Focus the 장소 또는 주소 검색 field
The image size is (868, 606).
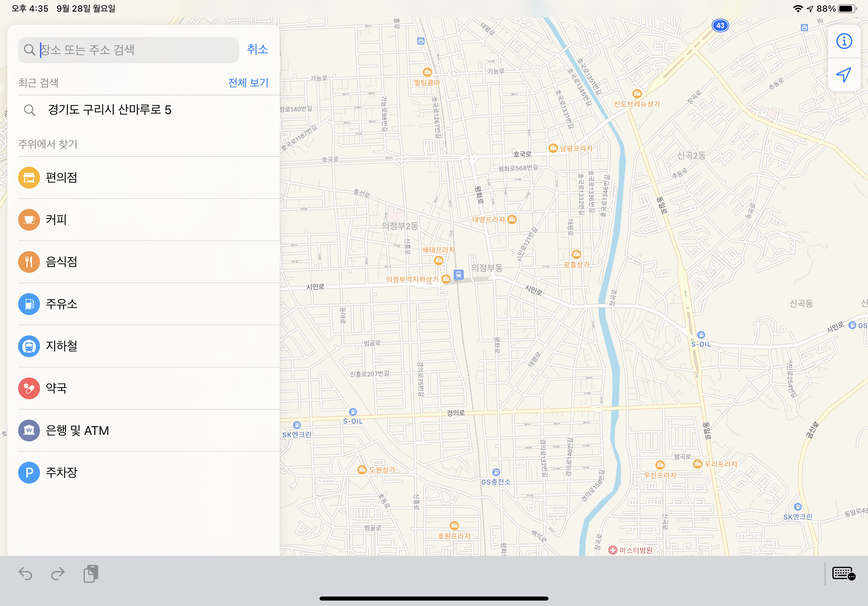coord(129,50)
